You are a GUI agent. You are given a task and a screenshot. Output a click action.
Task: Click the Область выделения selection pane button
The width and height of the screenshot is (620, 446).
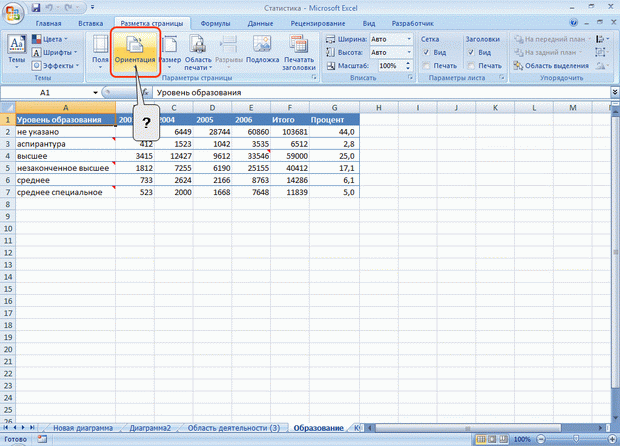pos(551,66)
